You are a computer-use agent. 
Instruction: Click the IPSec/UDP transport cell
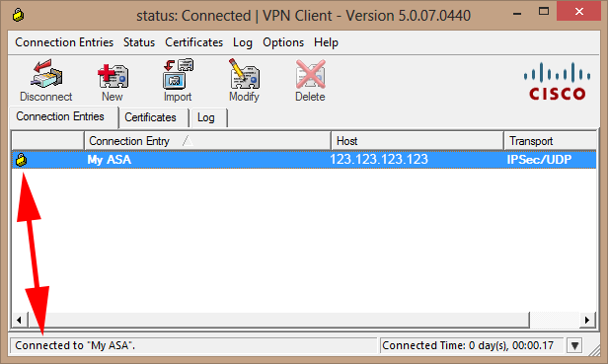(539, 160)
